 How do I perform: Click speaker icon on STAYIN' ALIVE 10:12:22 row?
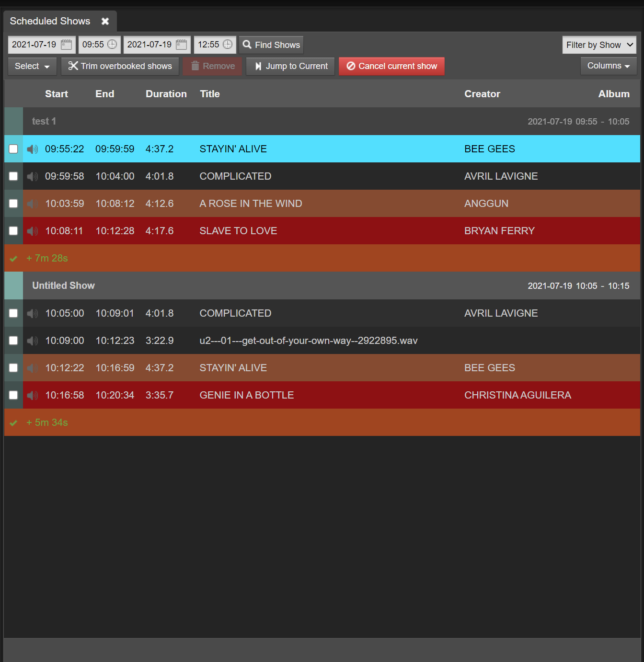coord(32,368)
